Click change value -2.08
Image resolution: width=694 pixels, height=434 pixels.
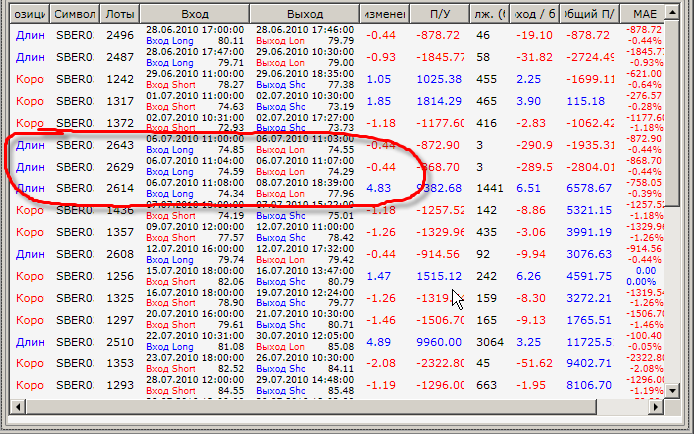tap(381, 363)
